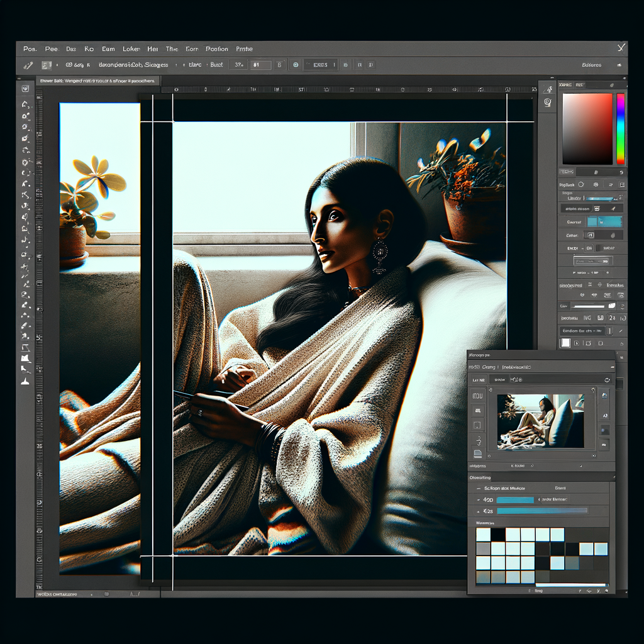Click the 'Bdsares' button at top right
Viewport: 644px width, 644px height.
coord(592,65)
